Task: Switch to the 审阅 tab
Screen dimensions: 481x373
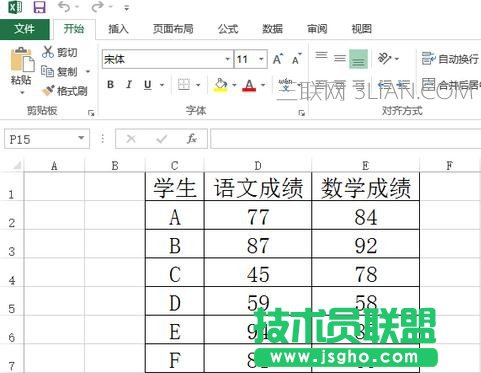Action: [317, 29]
